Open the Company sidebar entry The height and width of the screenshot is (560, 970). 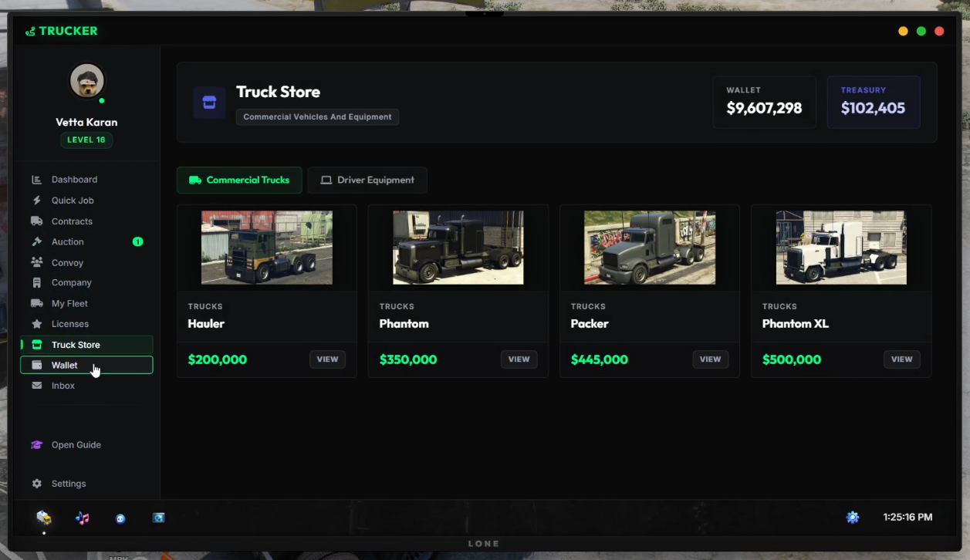(86, 283)
